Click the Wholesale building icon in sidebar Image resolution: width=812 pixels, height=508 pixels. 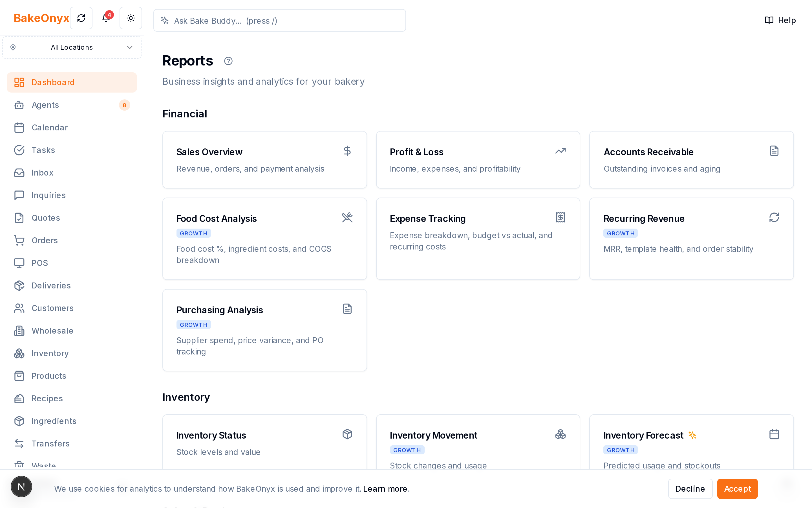pos(19,330)
